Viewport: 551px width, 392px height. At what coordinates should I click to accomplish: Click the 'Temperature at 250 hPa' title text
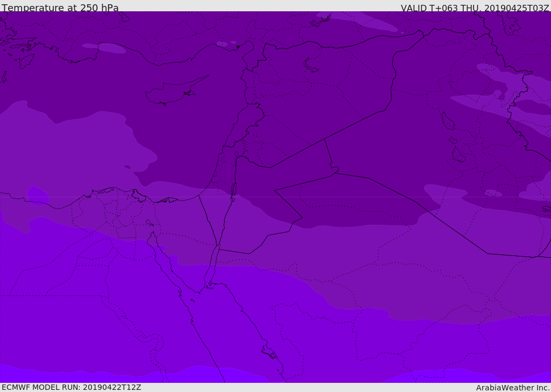click(60, 8)
